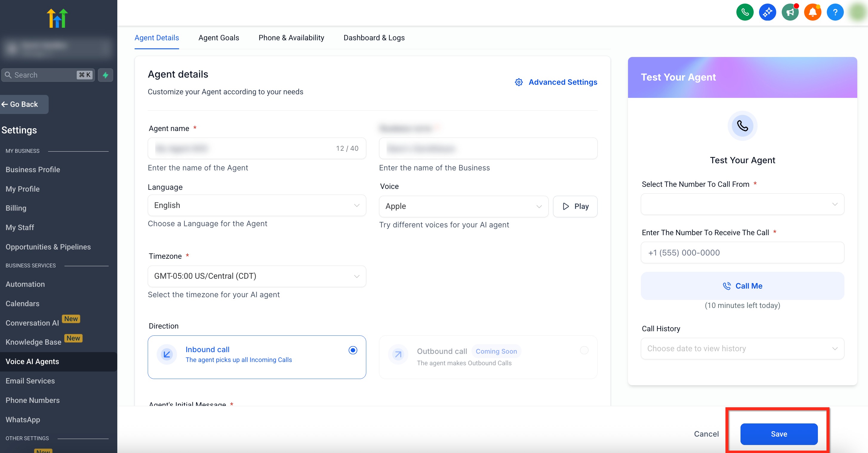The width and height of the screenshot is (868, 453).
Task: Click the receive-call phone number field
Action: click(x=742, y=252)
